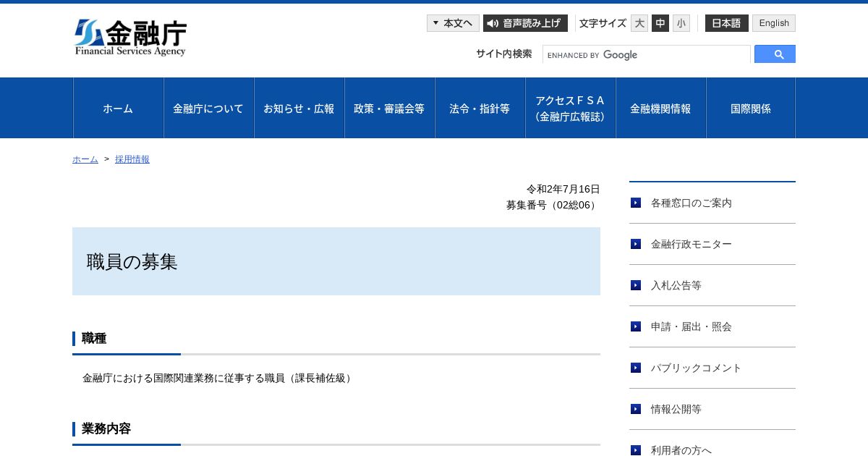Switch language to English

[774, 23]
